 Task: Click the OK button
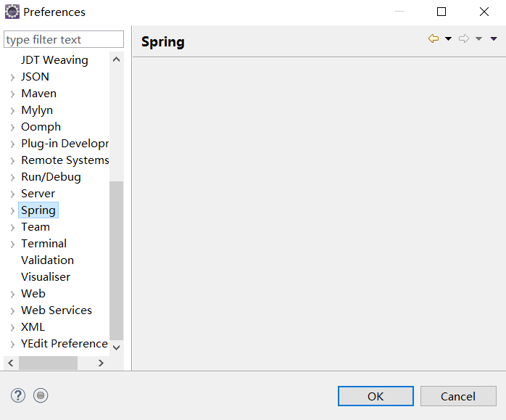click(376, 396)
